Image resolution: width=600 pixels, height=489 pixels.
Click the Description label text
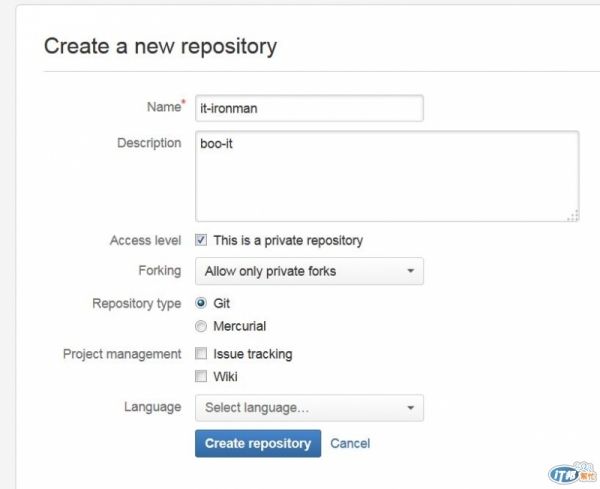pos(149,143)
